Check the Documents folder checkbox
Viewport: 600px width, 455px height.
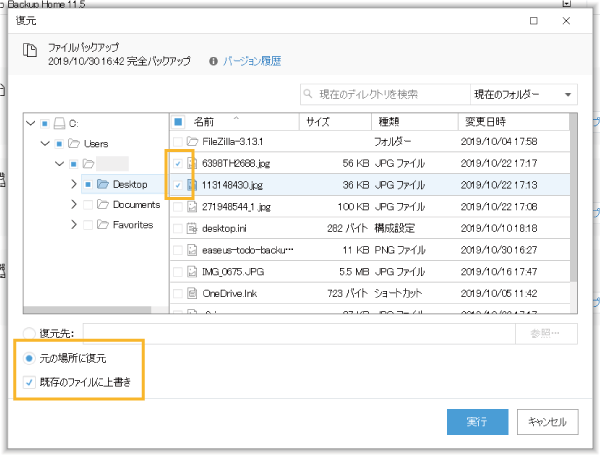[88, 205]
